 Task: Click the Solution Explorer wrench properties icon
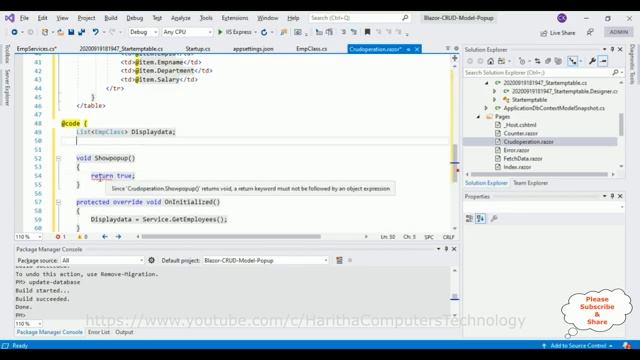click(x=592, y=61)
